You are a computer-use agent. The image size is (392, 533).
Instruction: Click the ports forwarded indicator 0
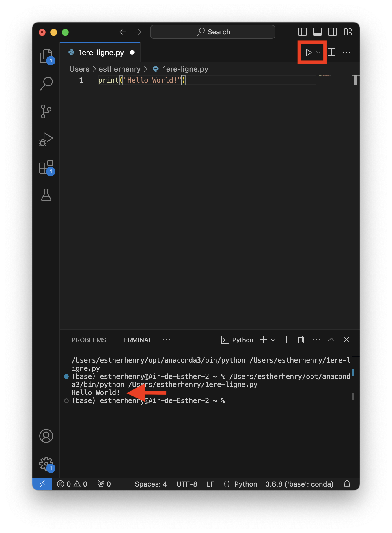coord(104,484)
